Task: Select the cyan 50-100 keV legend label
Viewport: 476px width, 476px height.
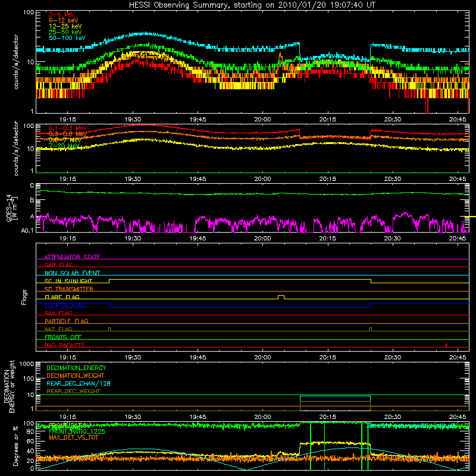Action: (x=67, y=38)
